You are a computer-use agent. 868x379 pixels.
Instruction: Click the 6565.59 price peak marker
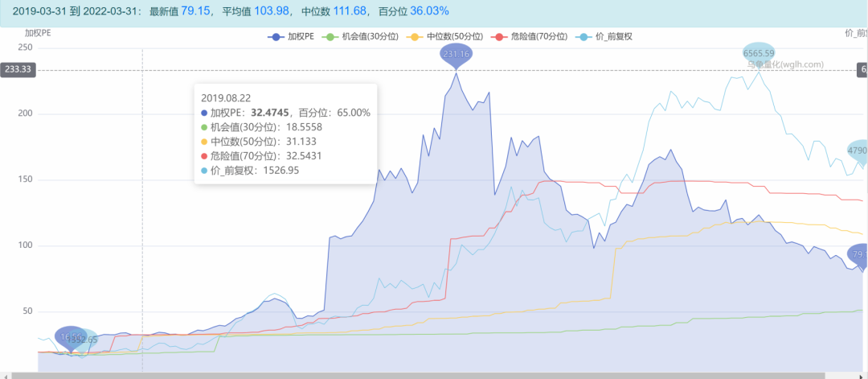click(759, 52)
